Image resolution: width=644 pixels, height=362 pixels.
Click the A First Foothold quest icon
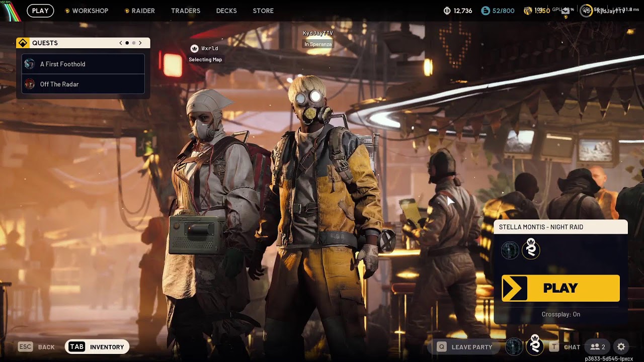click(x=30, y=64)
